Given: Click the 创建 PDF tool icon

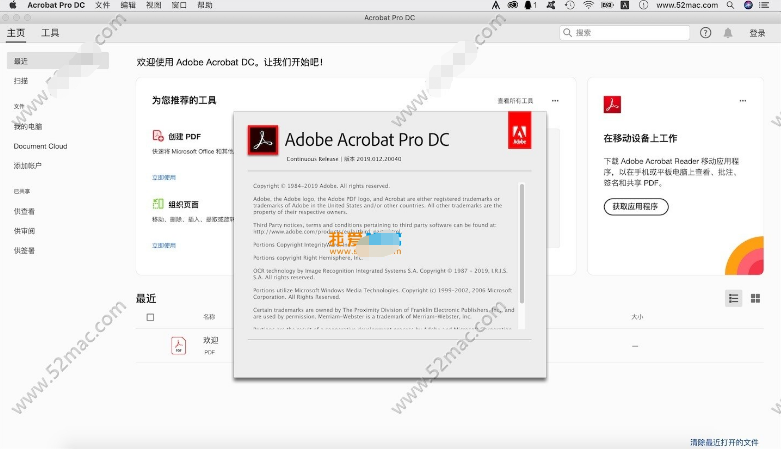Looking at the screenshot, I should pyautogui.click(x=158, y=136).
